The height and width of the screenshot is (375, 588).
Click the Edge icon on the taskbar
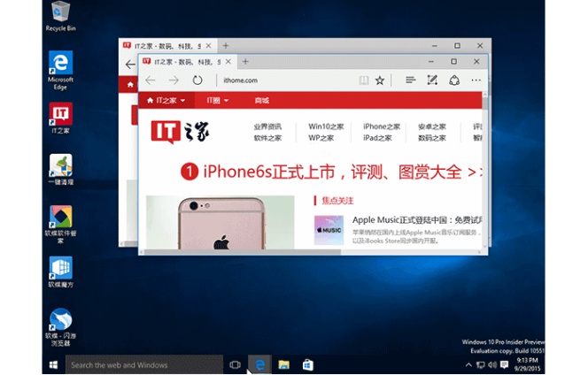pyautogui.click(x=259, y=364)
